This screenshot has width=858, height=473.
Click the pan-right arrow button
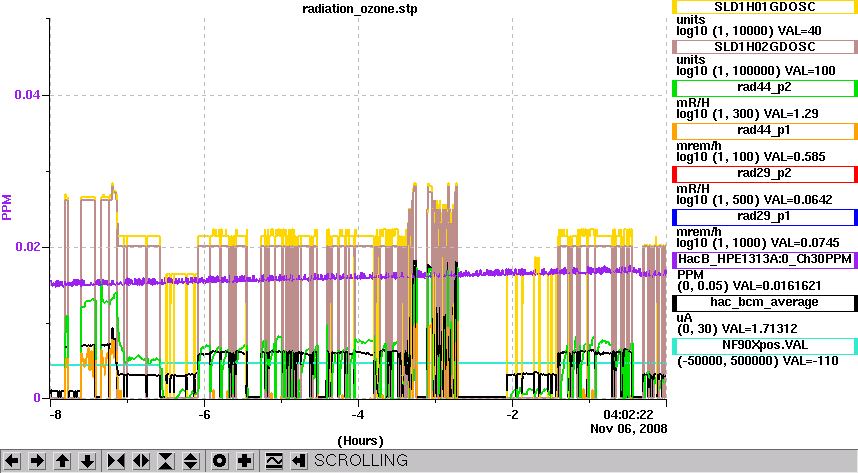point(37,461)
